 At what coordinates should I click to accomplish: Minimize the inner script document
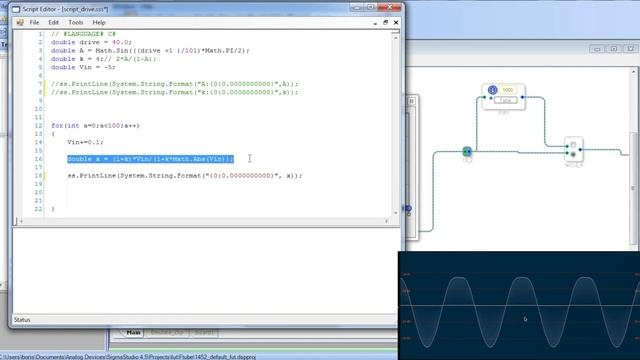tap(375, 23)
